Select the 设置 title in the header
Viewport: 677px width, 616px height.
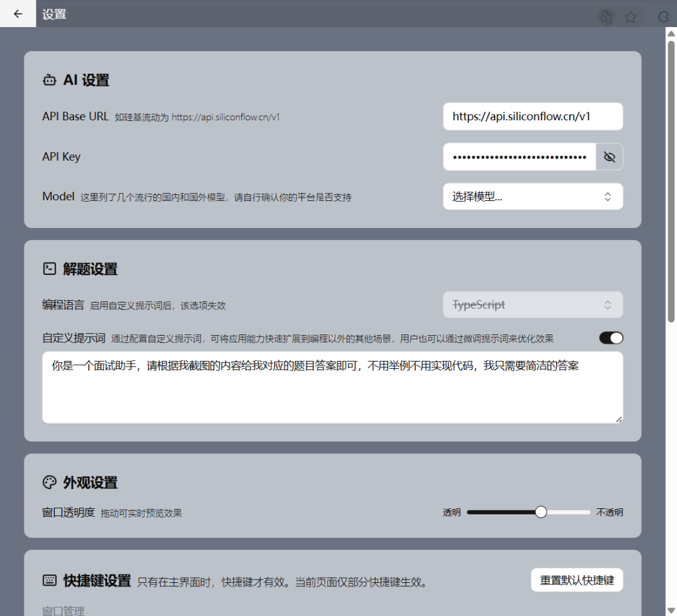tap(54, 13)
